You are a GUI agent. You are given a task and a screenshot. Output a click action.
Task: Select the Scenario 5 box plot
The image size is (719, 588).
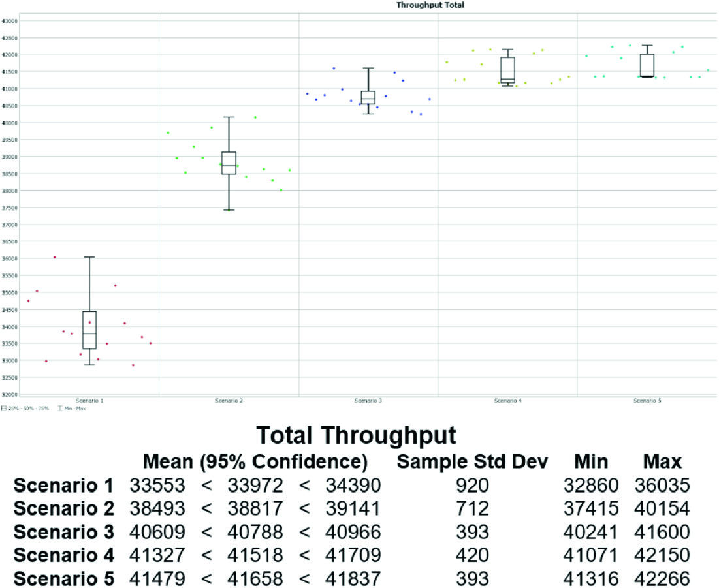647,61
